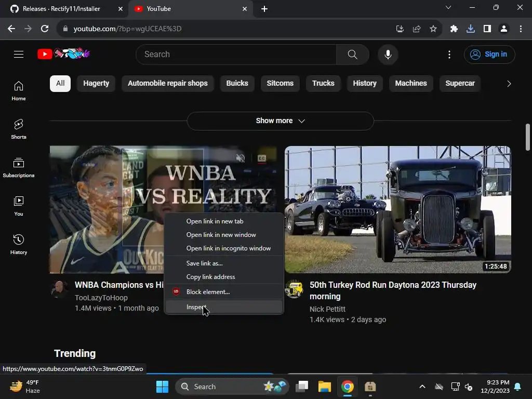This screenshot has width=532, height=399.
Task: Open the 50th Turkey Rod Run title
Action: 393,290
